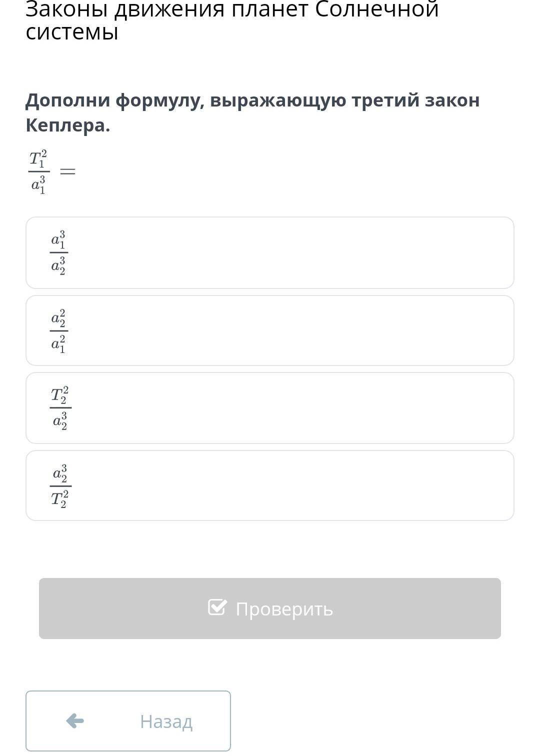Select answer option a₂³ over T₂²
This screenshot has height=756, width=535.
[269, 485]
